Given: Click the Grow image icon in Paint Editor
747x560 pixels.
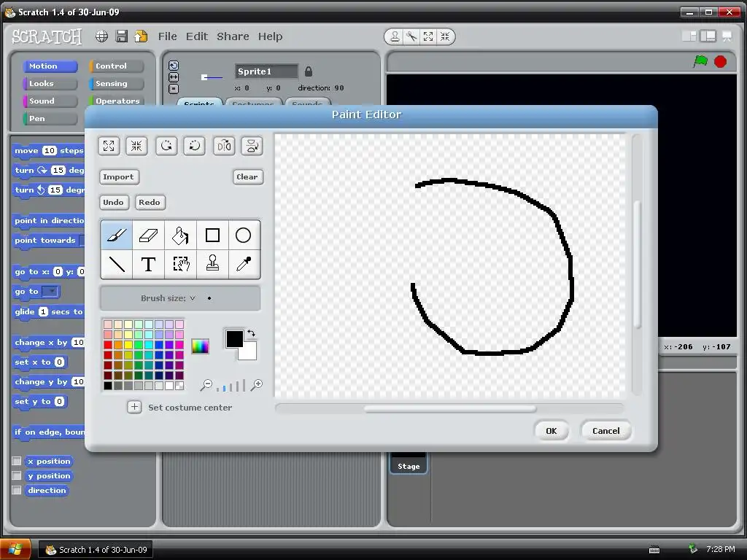Looking at the screenshot, I should point(109,146).
